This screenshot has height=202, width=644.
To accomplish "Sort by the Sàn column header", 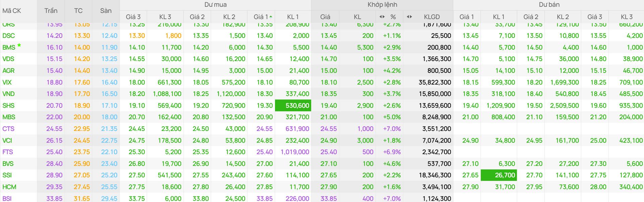I will click(x=106, y=11).
